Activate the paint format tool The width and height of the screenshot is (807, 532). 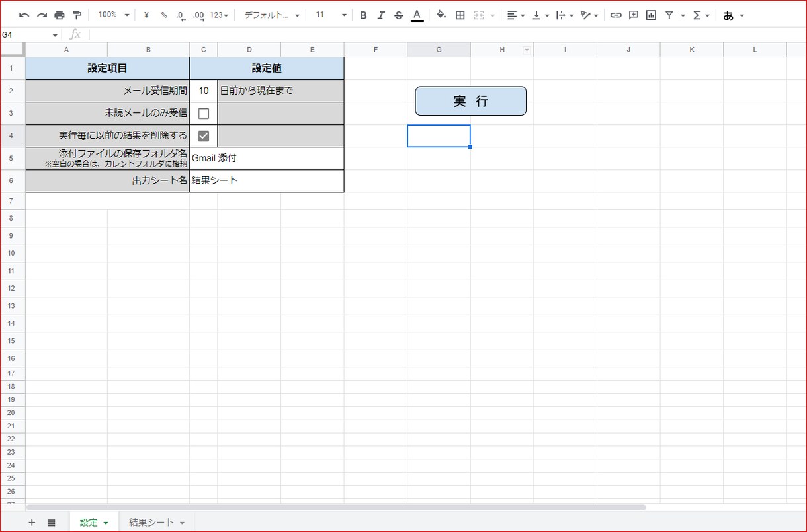pos(77,15)
